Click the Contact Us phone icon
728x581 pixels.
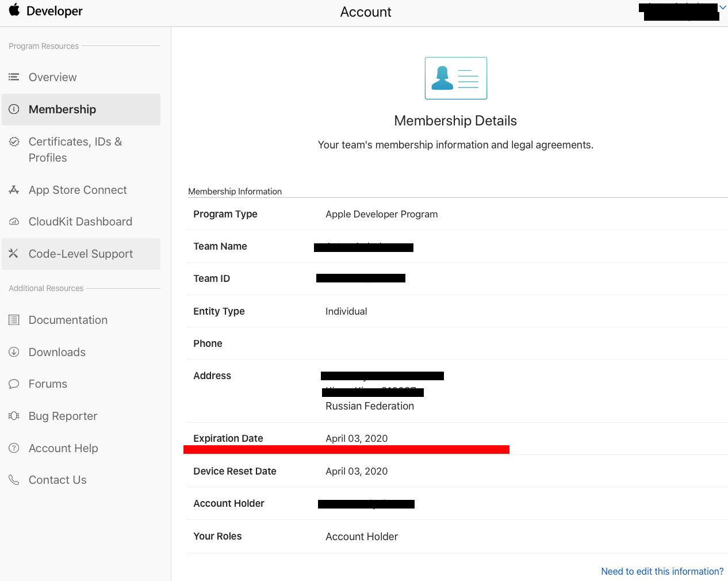coord(14,480)
